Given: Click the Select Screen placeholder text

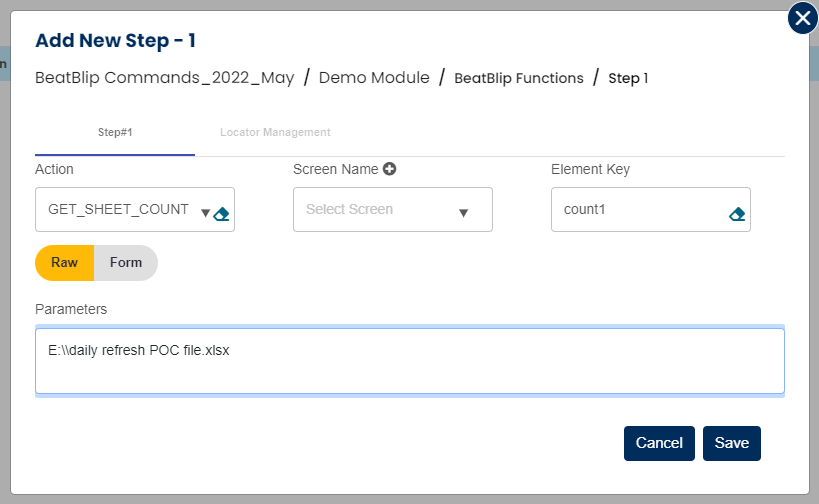Looking at the screenshot, I should click(x=350, y=209).
